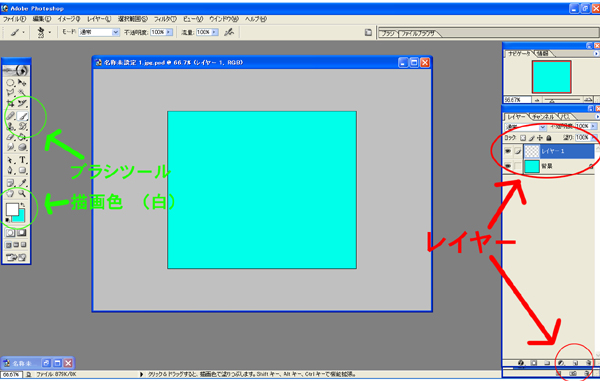The image size is (600, 381).
Task: Open the layer opacity arrow
Action: [x=593, y=126]
